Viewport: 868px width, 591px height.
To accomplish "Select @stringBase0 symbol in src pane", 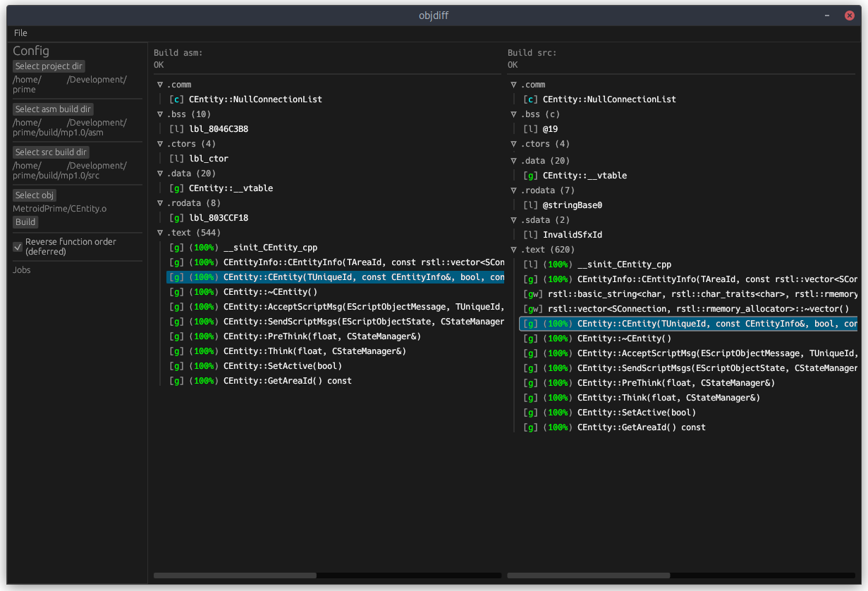I will tap(572, 205).
